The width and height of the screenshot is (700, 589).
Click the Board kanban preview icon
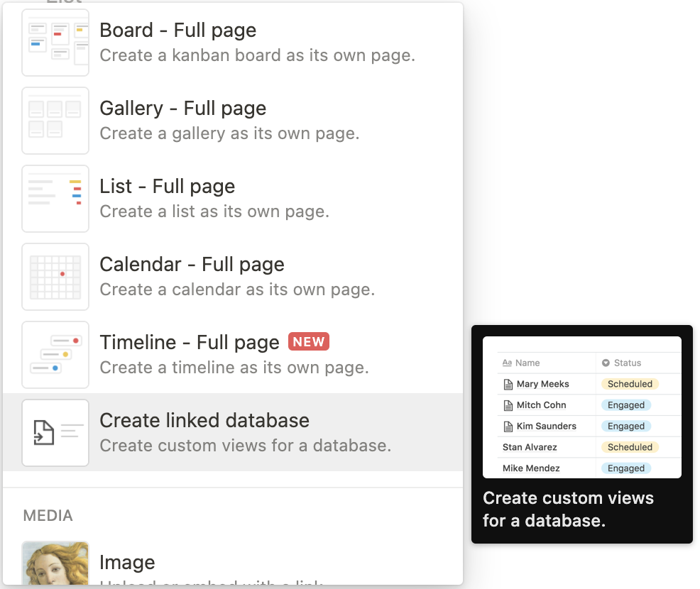pos(55,42)
